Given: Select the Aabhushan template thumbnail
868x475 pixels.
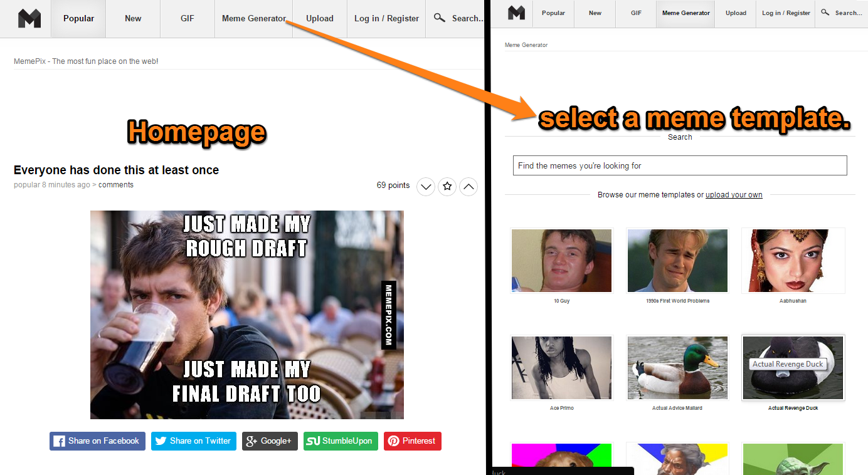Looking at the screenshot, I should tap(793, 261).
